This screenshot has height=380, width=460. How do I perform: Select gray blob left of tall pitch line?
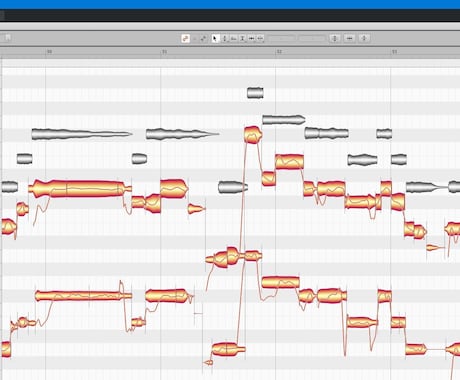(x=233, y=187)
